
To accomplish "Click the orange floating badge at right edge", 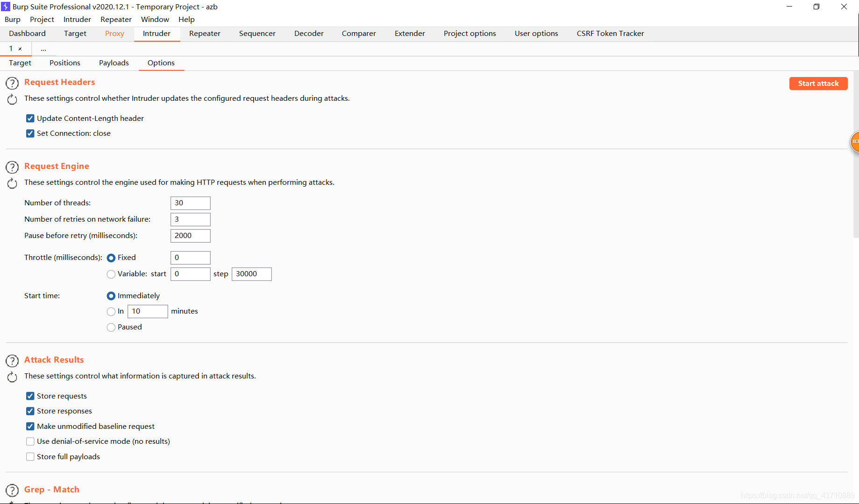I will click(855, 141).
